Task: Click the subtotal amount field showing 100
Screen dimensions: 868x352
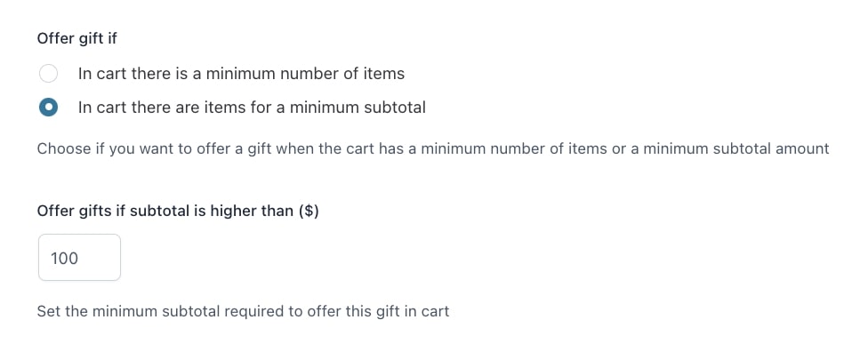Action: [79, 258]
